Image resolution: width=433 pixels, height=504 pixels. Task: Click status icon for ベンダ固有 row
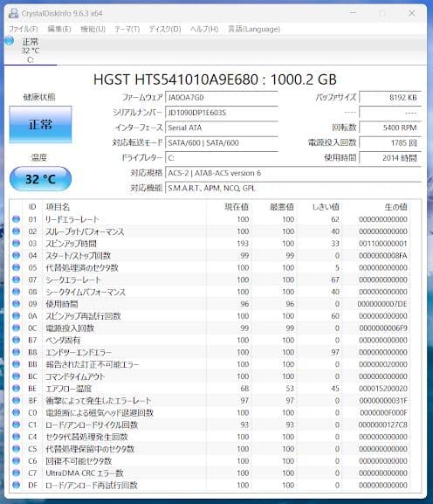tap(16, 340)
